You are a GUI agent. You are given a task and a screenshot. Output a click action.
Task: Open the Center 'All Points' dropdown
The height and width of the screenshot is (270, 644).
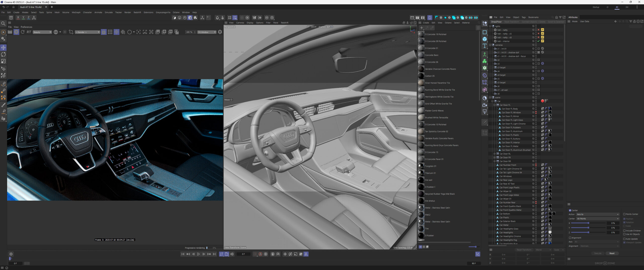pyautogui.click(x=597, y=219)
